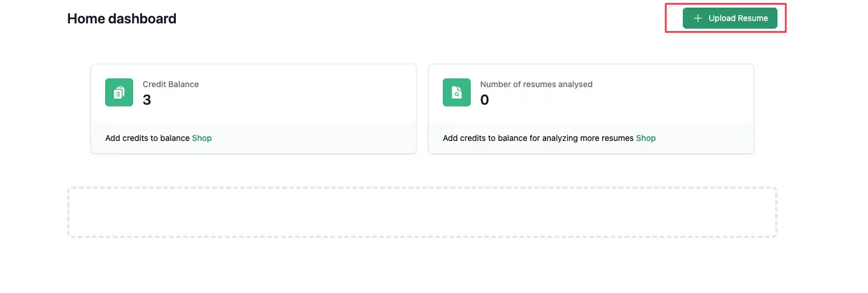This screenshot has width=868, height=293.
Task: Open Shop link in resumes analysed card
Action: 645,139
